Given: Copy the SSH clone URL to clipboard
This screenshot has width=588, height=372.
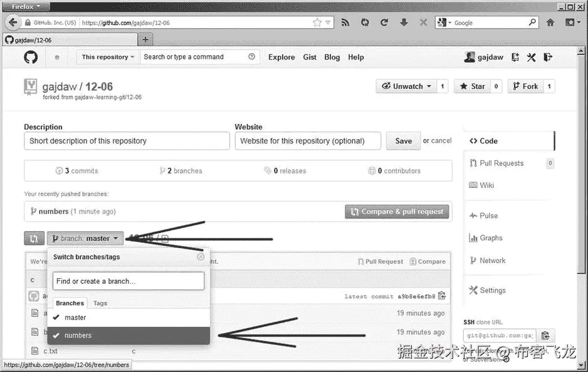Looking at the screenshot, I should click(545, 335).
